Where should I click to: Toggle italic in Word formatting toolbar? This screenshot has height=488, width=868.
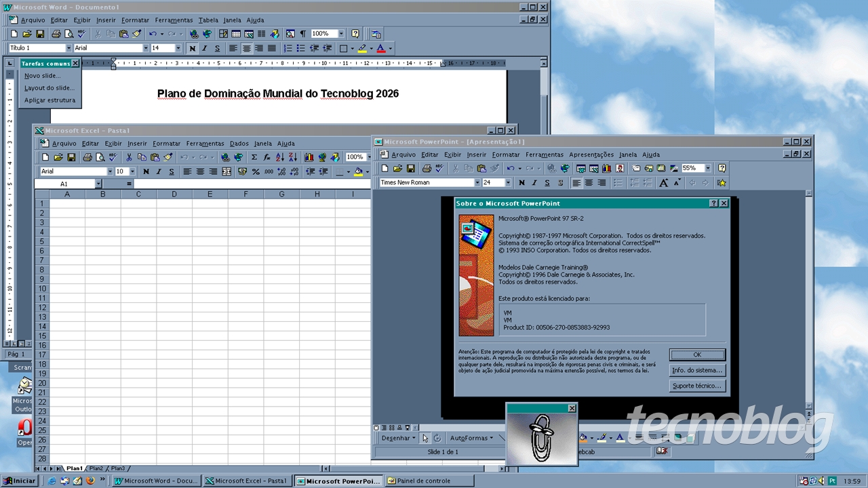click(205, 48)
